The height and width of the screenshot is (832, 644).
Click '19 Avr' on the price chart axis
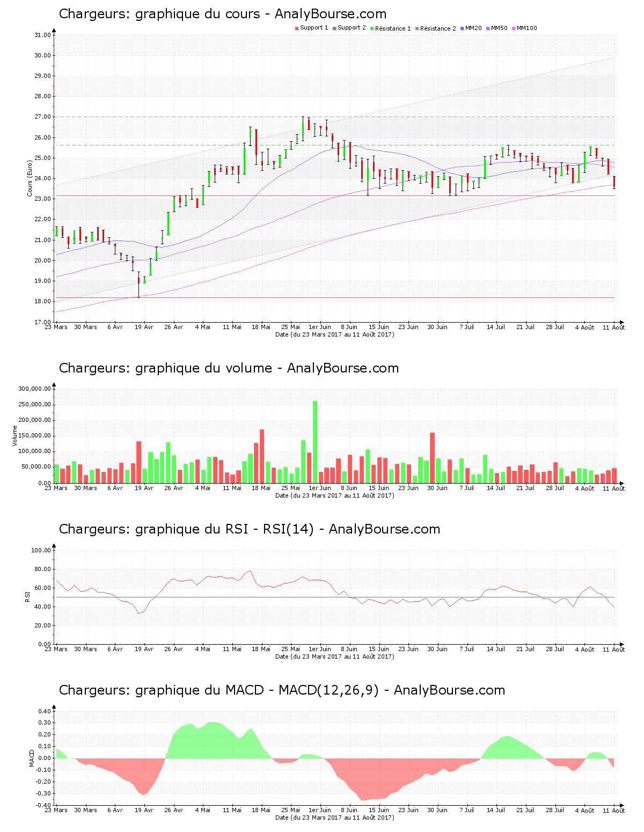pos(144,327)
